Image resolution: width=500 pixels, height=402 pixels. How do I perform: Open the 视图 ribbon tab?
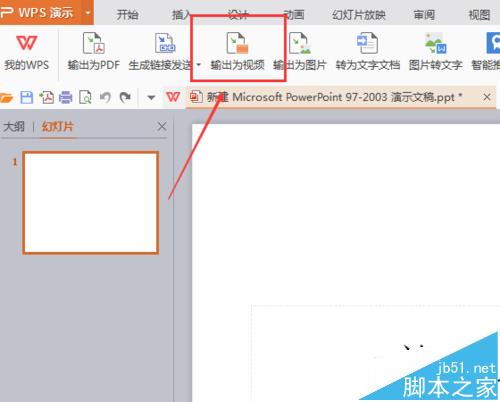[x=479, y=15]
